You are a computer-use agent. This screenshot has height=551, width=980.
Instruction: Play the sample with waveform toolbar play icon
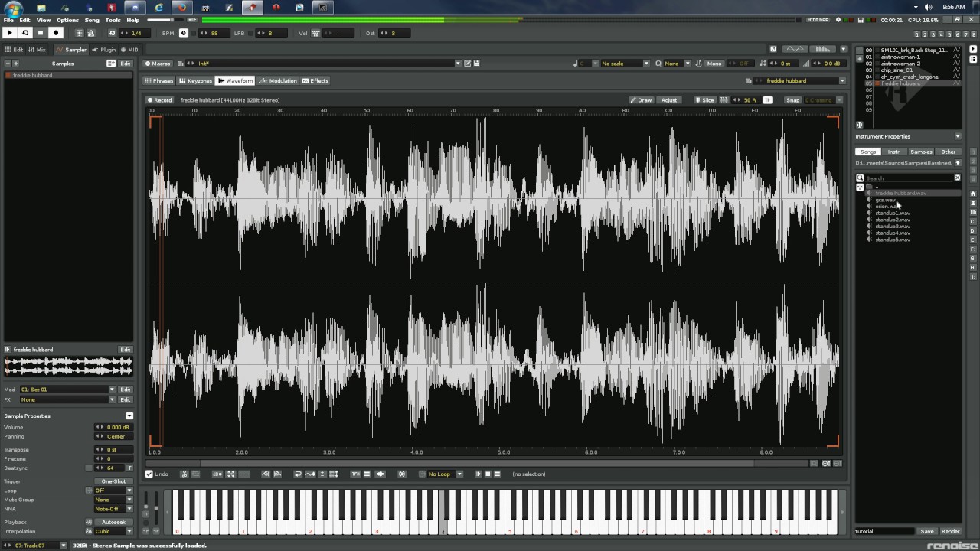click(479, 474)
